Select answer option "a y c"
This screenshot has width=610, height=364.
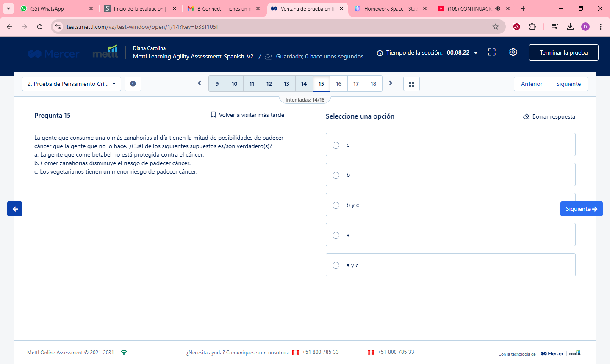coord(450,265)
